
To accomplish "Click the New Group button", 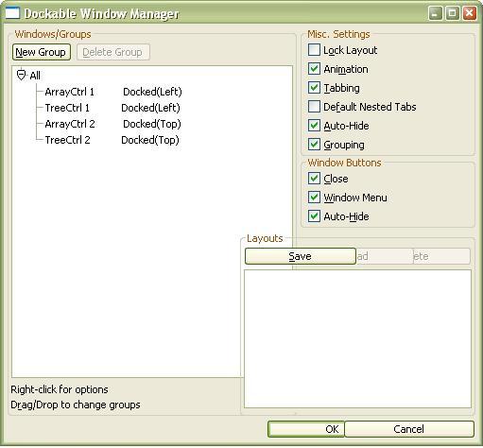I will [x=42, y=52].
